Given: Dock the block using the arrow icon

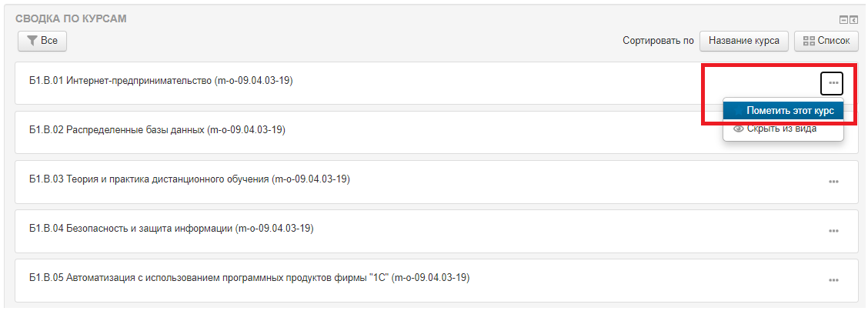Looking at the screenshot, I should pos(853,20).
